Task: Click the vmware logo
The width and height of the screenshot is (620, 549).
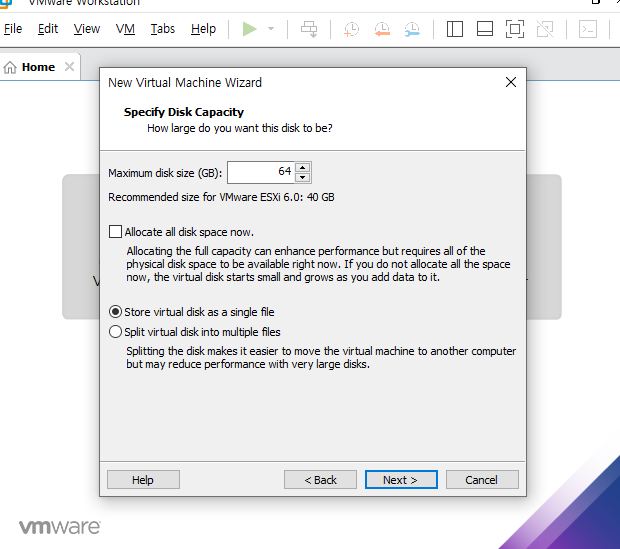Action: coord(60,527)
